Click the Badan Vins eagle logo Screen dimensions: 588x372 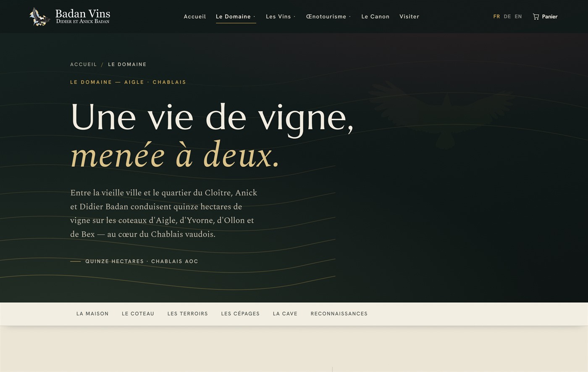40,17
